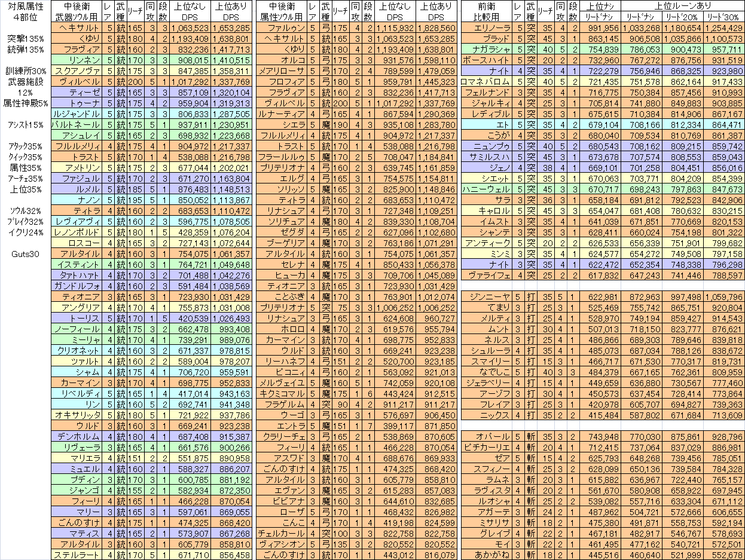745x560 pixels.
Task: Select the 'フロフィア' cell
Action: [282, 81]
